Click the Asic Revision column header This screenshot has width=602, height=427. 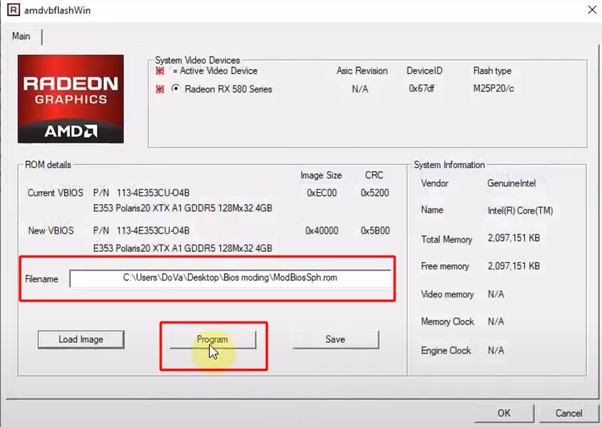(362, 71)
